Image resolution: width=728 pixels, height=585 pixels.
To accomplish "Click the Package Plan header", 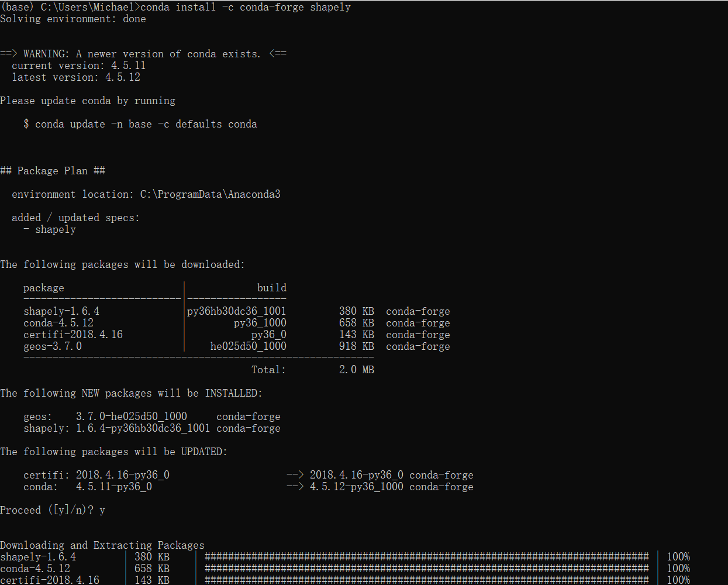I will click(53, 170).
